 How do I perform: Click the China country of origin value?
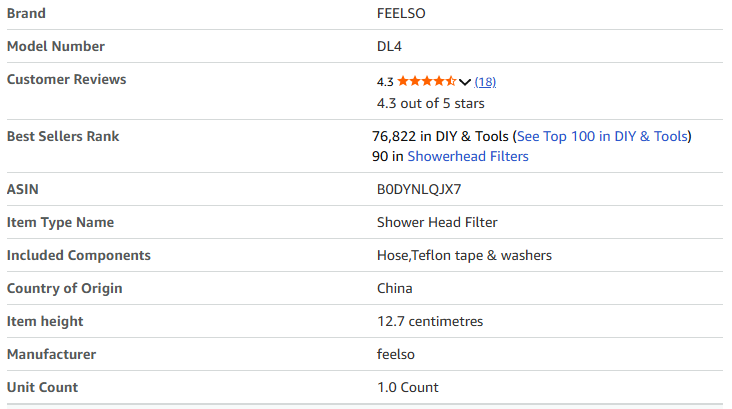pos(394,288)
